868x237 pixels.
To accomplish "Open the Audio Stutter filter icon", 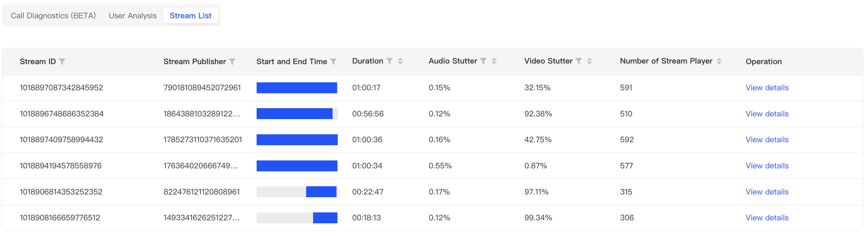I will point(483,61).
